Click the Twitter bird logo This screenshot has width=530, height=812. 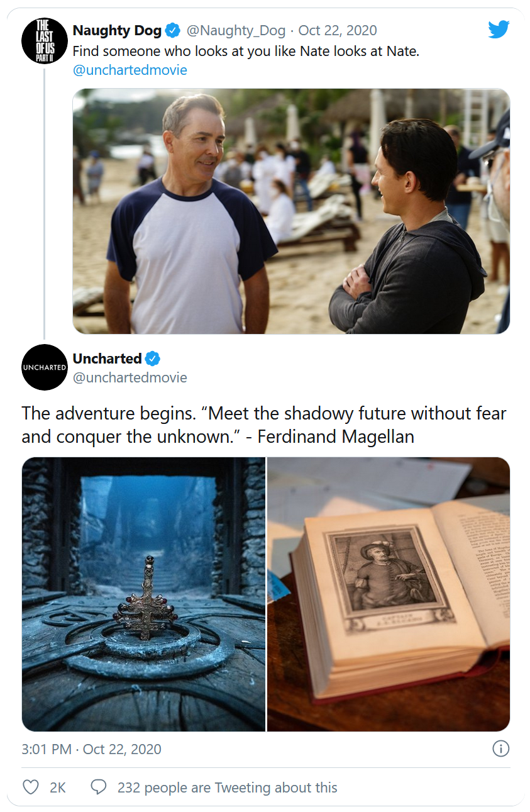pyautogui.click(x=499, y=29)
